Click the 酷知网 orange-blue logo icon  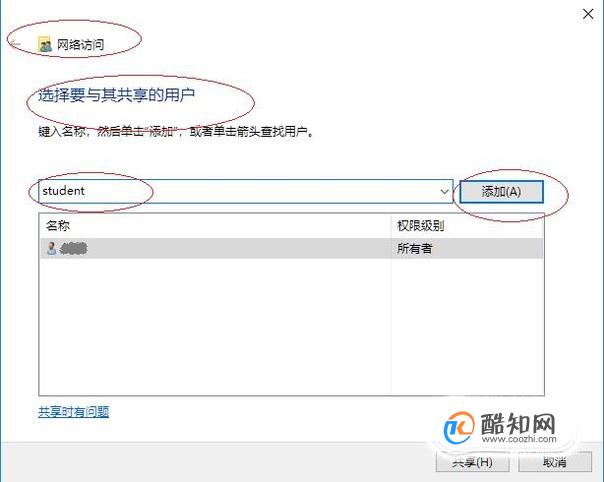458,427
